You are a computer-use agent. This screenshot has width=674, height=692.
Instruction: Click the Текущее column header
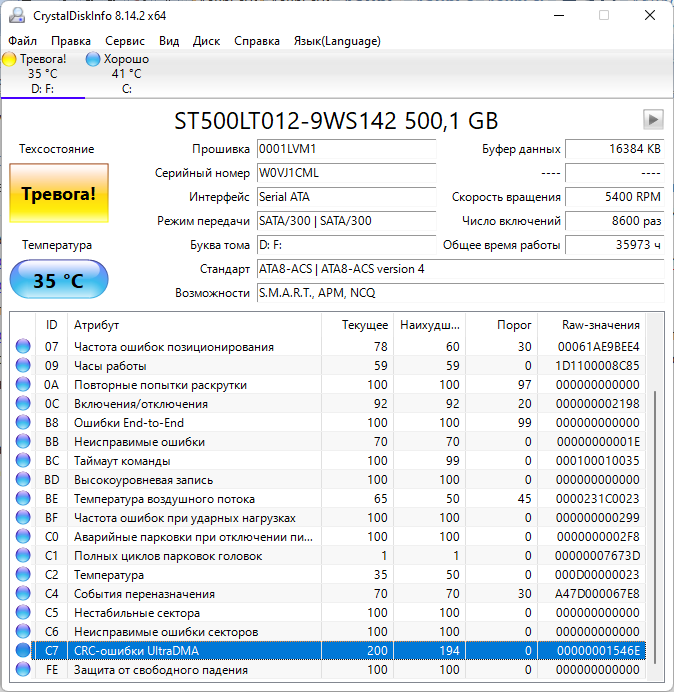(358, 325)
